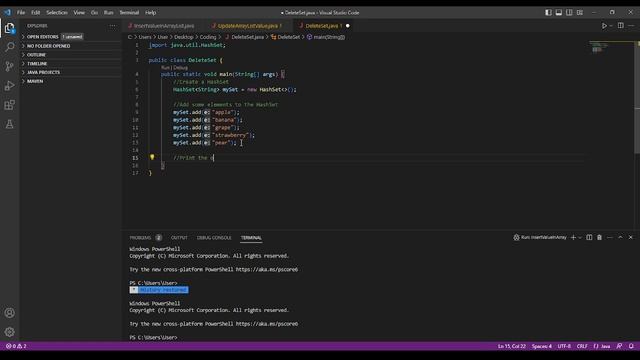Switch to the Debug Console tab
The width and height of the screenshot is (640, 360).
(x=214, y=238)
